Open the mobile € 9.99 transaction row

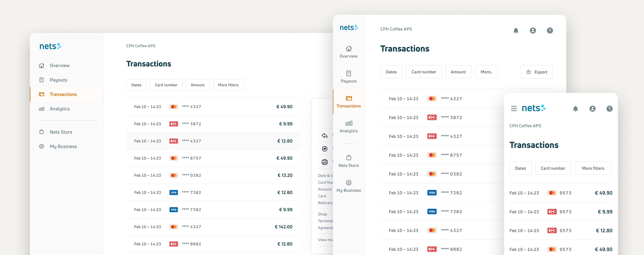point(561,212)
